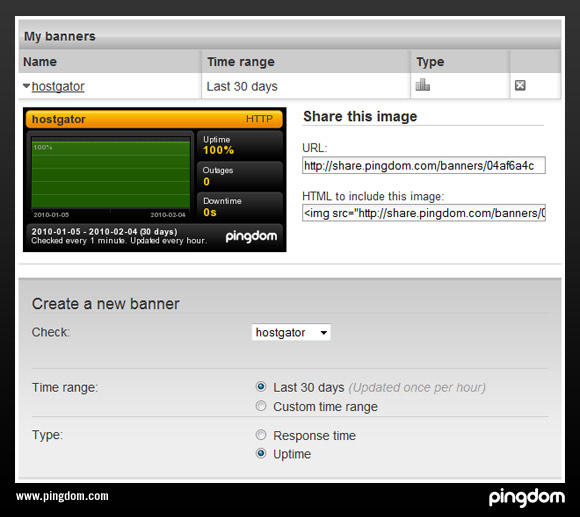The height and width of the screenshot is (517, 580).
Task: Choose the Custom time range option
Action: click(261, 406)
